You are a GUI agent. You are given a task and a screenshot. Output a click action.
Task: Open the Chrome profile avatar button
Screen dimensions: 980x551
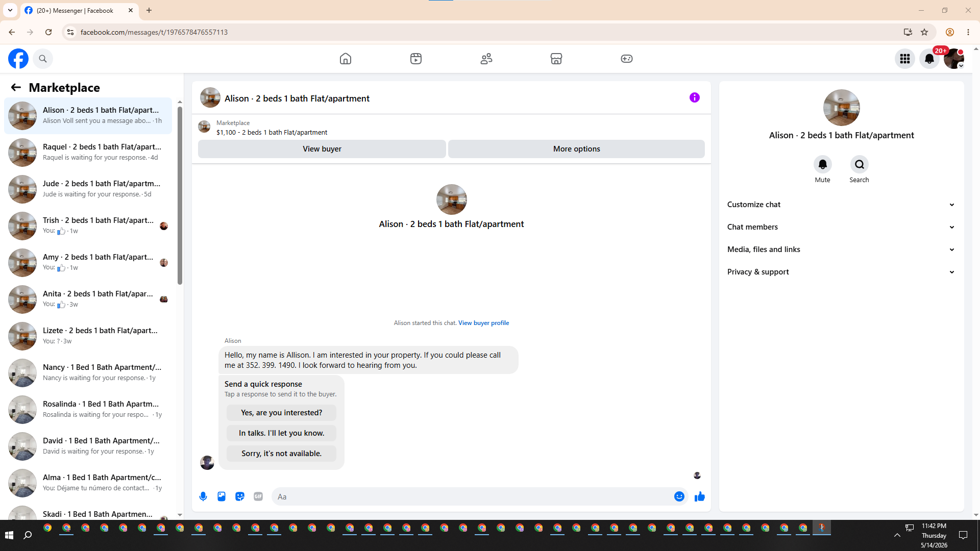[950, 32]
